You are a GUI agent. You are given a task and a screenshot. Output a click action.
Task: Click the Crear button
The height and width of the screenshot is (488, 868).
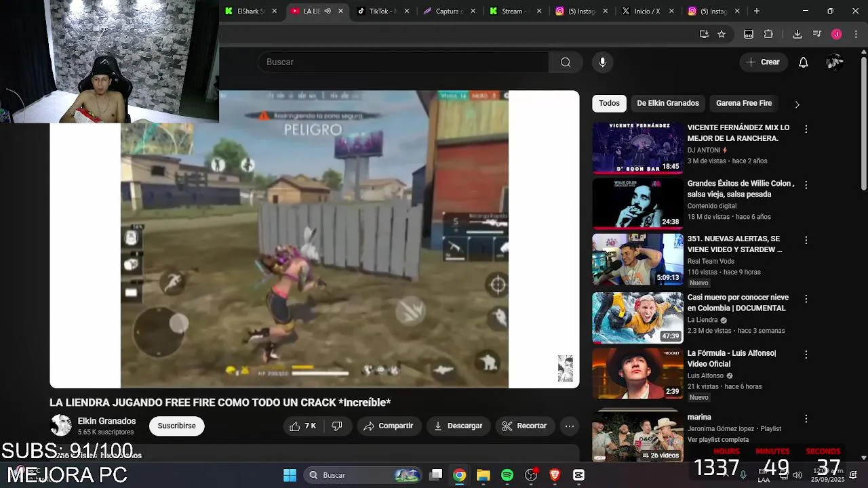pyautogui.click(x=764, y=62)
